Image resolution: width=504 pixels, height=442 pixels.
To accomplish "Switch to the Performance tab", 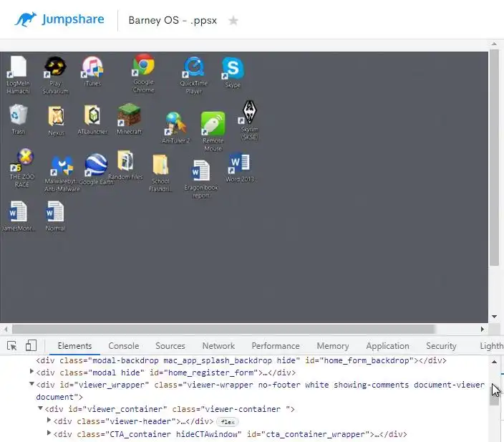I will 276,346.
